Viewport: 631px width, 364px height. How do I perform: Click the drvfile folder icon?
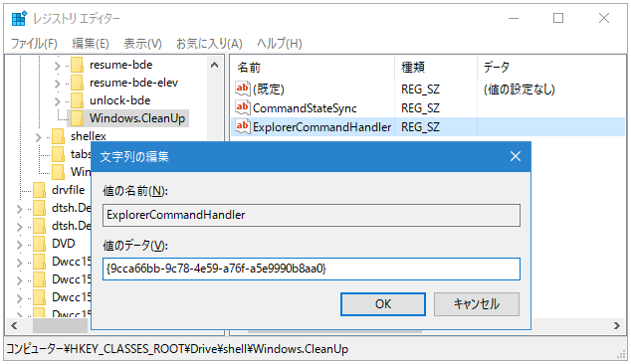coord(39,190)
